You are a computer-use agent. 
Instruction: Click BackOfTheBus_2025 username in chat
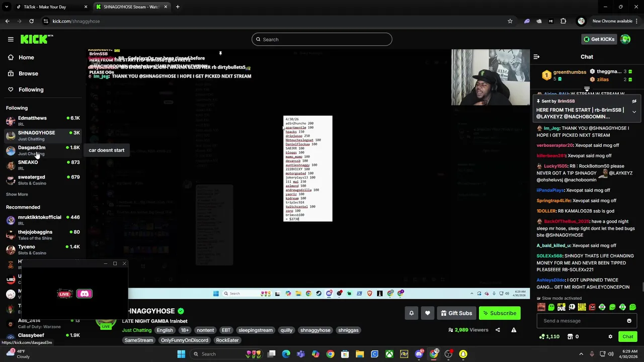point(567,221)
